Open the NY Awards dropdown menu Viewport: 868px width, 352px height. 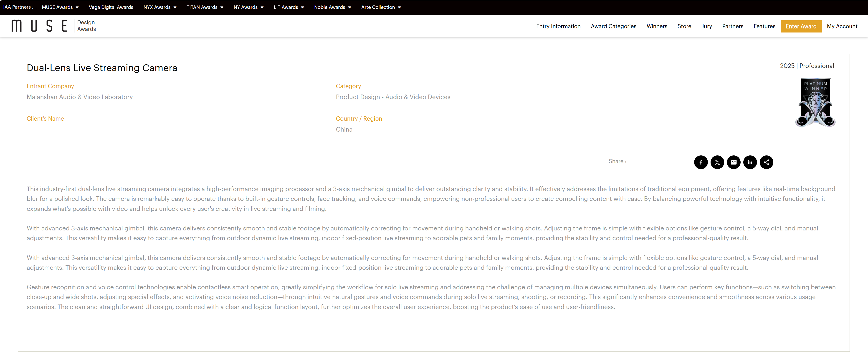point(248,7)
